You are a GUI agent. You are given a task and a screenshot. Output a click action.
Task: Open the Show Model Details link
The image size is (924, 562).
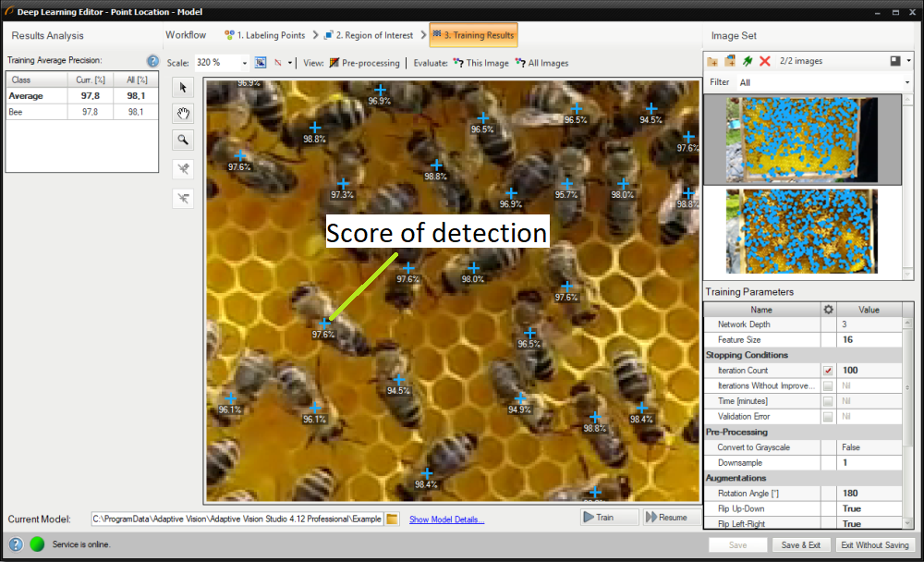446,519
